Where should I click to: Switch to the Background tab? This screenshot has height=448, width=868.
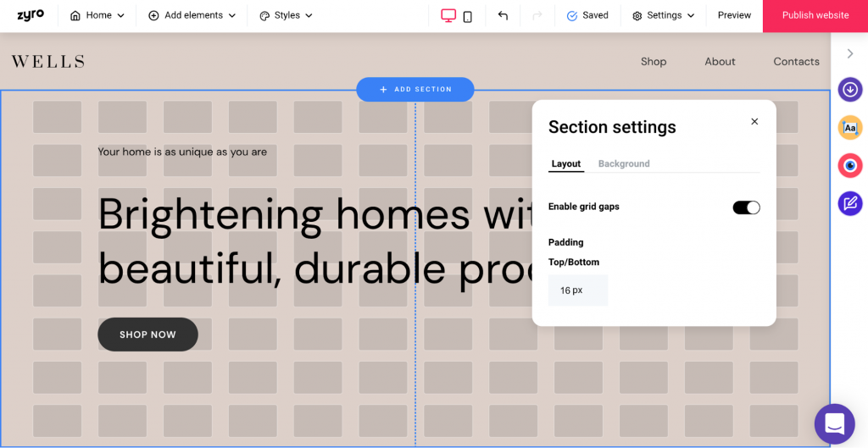[624, 163]
